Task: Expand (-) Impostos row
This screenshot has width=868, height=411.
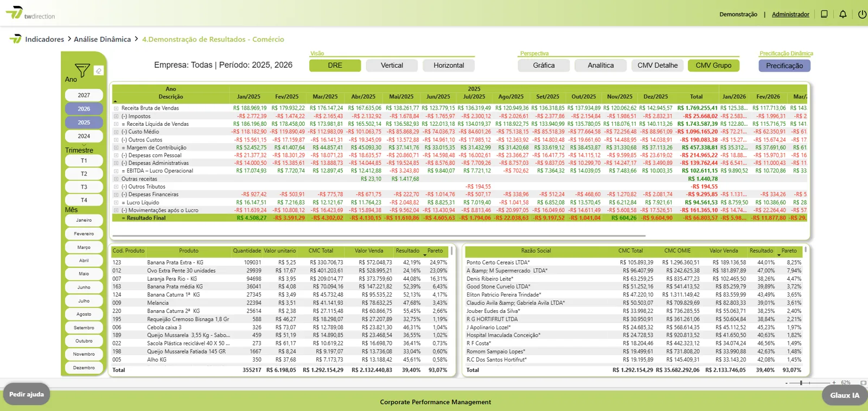Action: coord(116,116)
